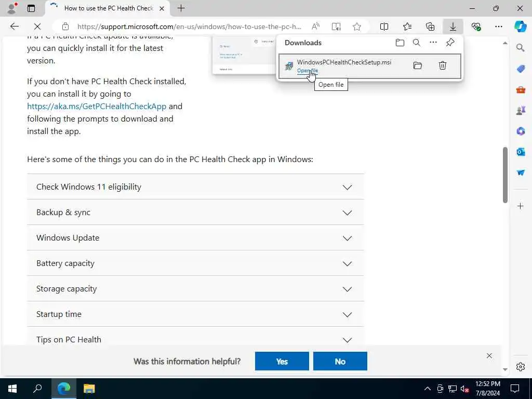
Task: Expand Storage capacity section
Action: (195, 289)
